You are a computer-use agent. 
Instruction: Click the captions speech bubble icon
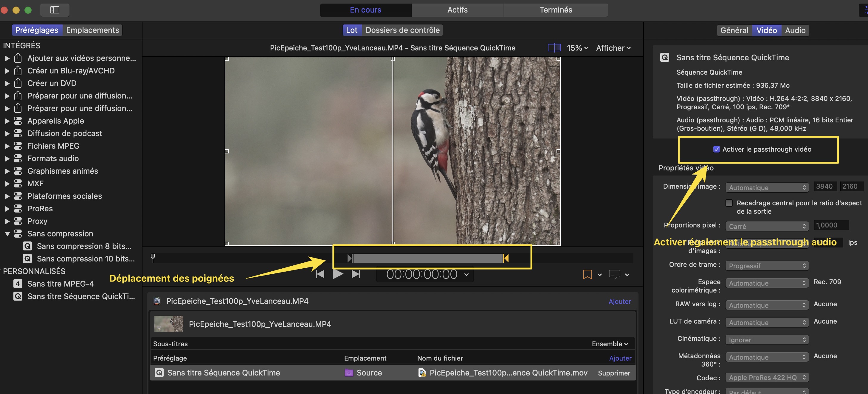(614, 274)
